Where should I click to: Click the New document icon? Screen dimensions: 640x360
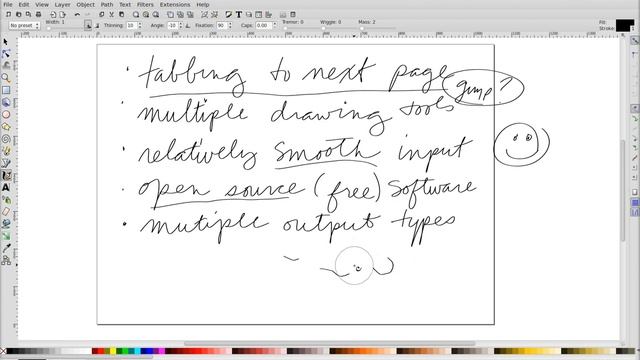tap(8, 14)
